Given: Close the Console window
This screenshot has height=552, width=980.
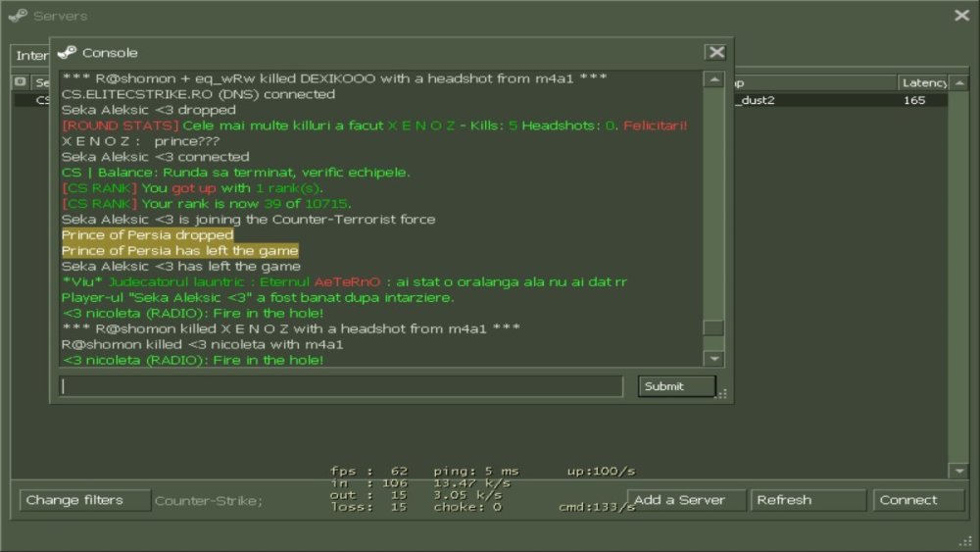Looking at the screenshot, I should [x=716, y=53].
